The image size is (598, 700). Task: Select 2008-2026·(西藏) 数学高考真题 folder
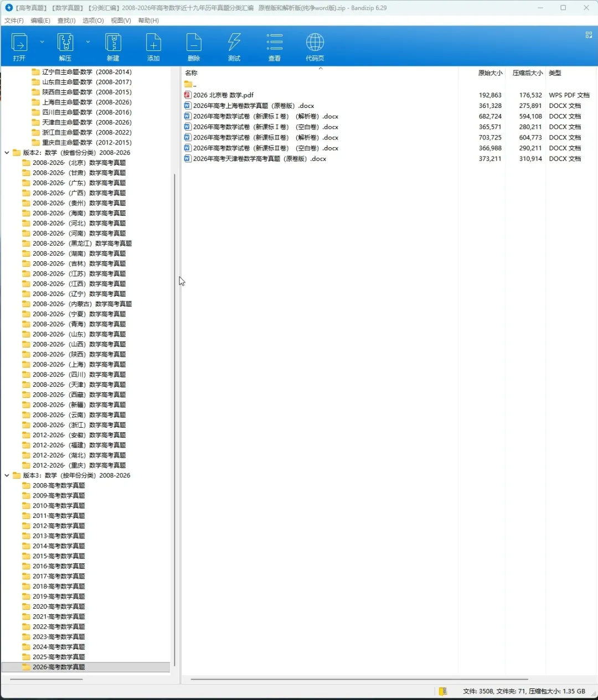[79, 395]
